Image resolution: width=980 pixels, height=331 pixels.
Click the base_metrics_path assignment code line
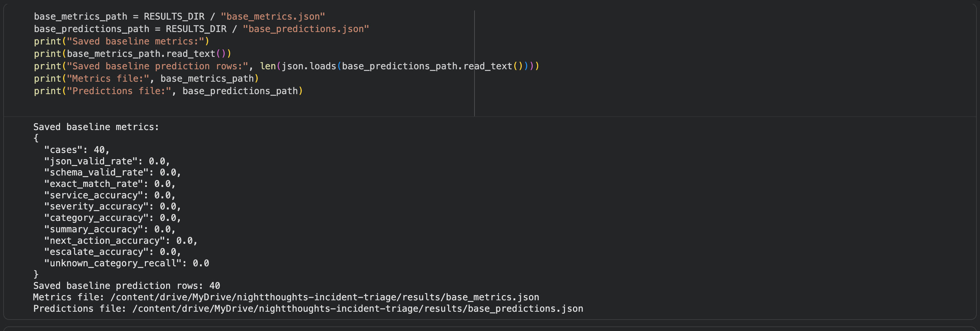[179, 16]
